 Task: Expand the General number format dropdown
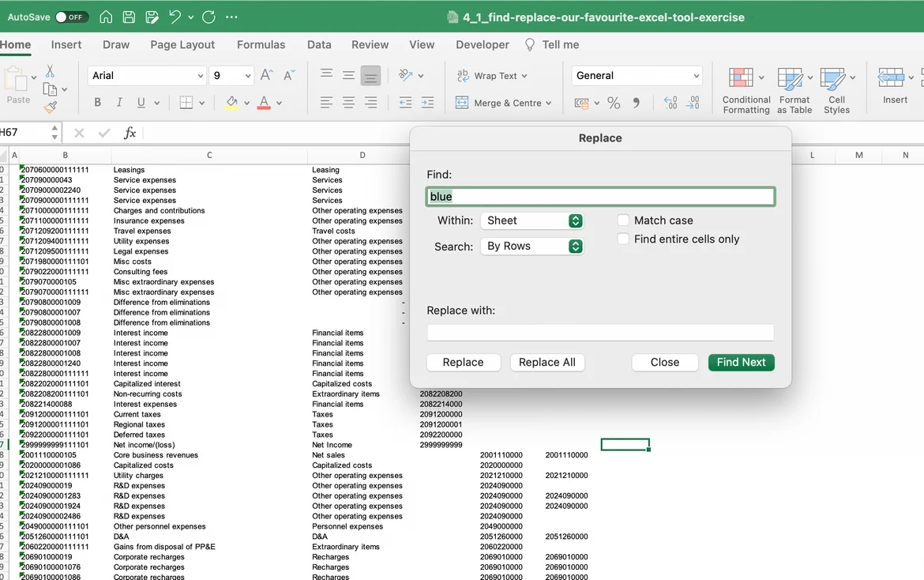click(637, 76)
